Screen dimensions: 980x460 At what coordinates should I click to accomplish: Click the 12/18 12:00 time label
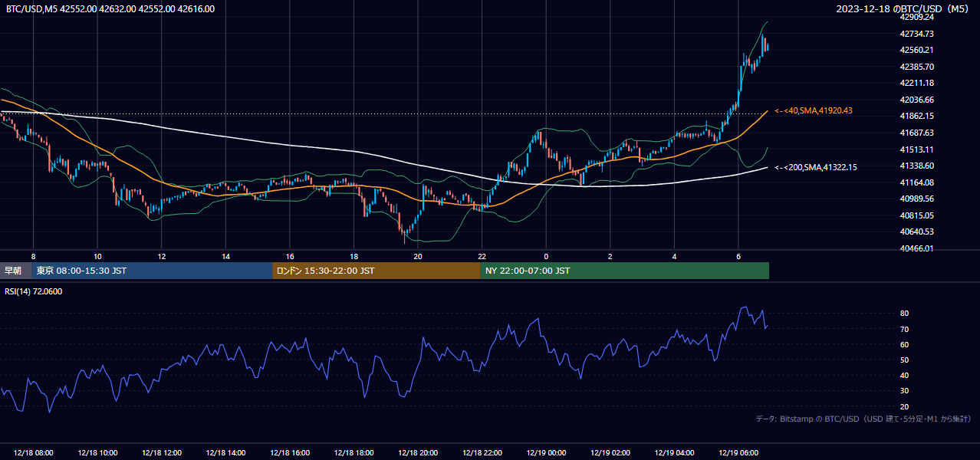pos(162,453)
